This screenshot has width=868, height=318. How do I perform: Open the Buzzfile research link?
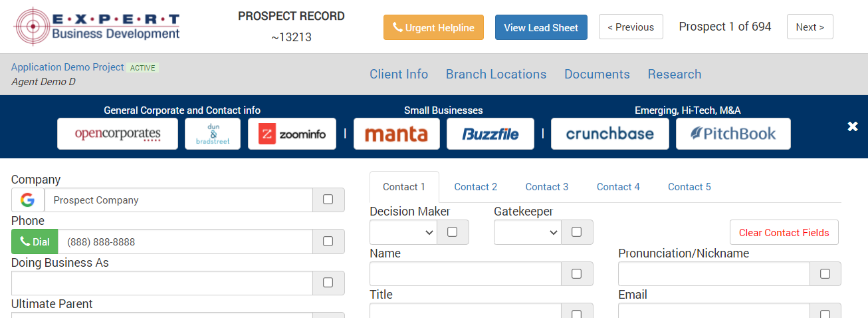490,134
